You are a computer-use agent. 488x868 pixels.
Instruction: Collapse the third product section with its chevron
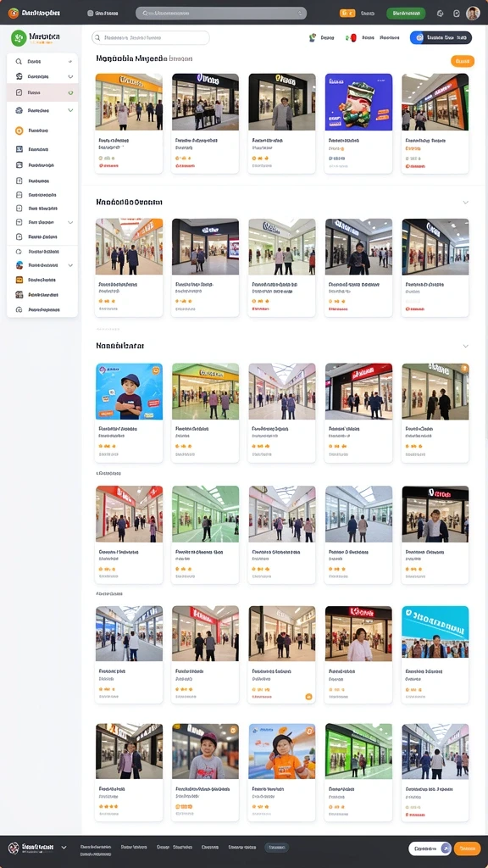tap(465, 346)
